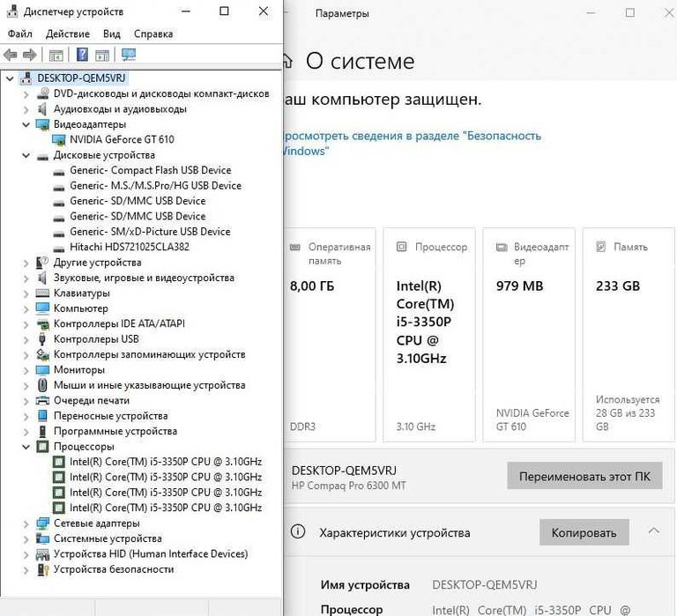
Task: Click the network adapters (Сетевые адаптеры) icon
Action: point(42,523)
